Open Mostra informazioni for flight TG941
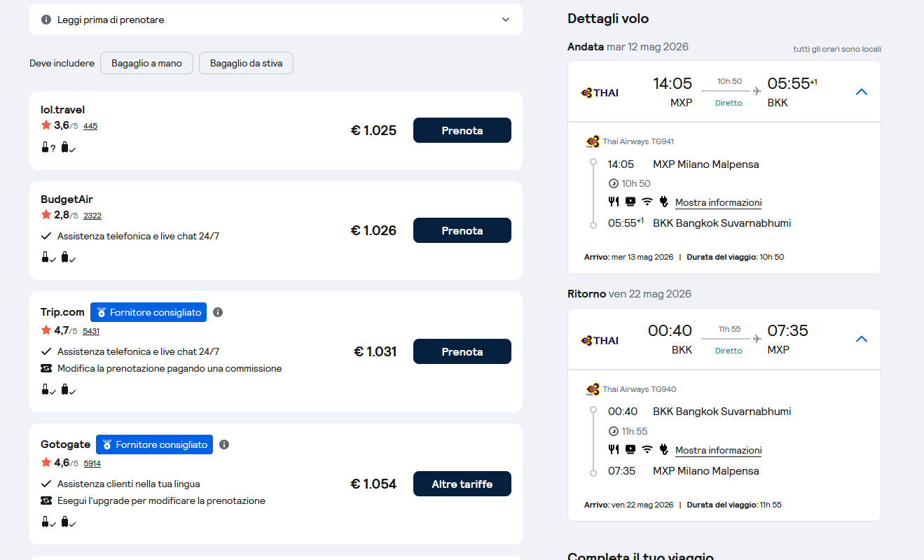 point(718,202)
